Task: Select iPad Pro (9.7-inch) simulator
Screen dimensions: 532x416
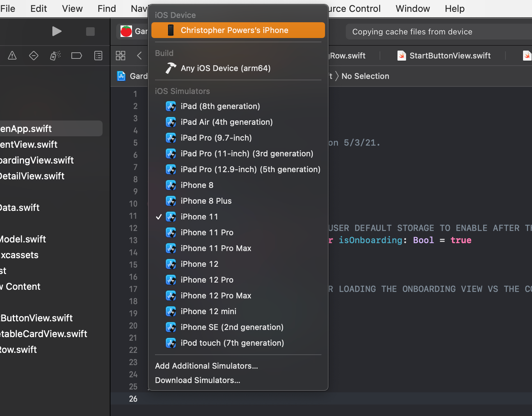Action: pyautogui.click(x=238, y=138)
